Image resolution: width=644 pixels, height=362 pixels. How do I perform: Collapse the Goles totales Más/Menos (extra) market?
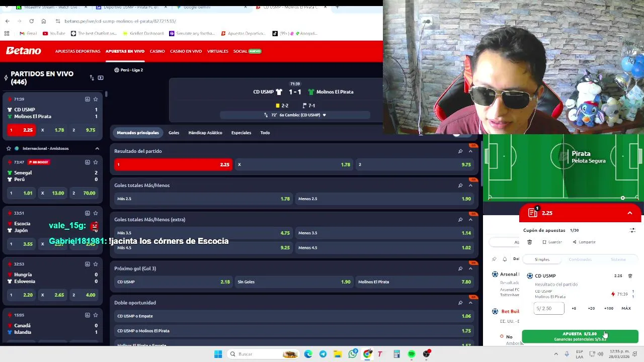click(470, 219)
